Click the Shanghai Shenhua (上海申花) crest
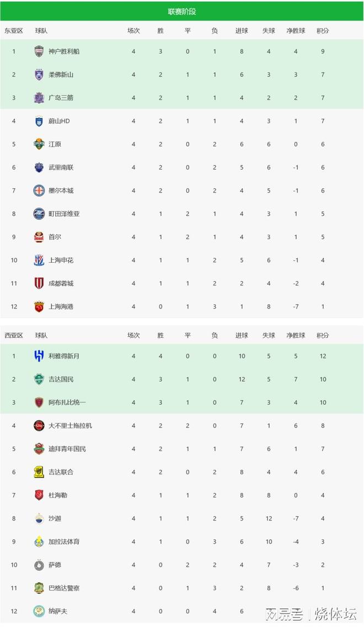The width and height of the screenshot is (364, 627). click(39, 260)
